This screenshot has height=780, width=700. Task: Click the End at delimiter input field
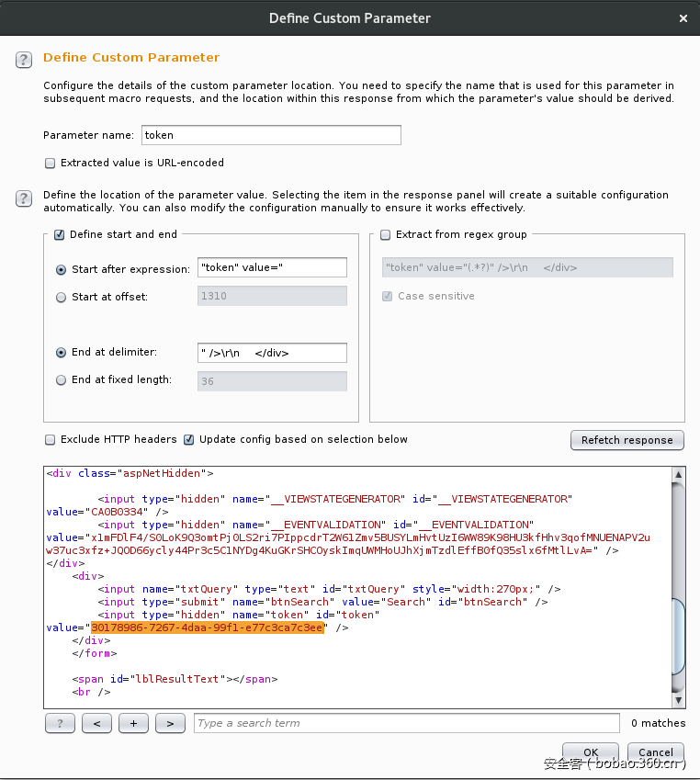[272, 353]
